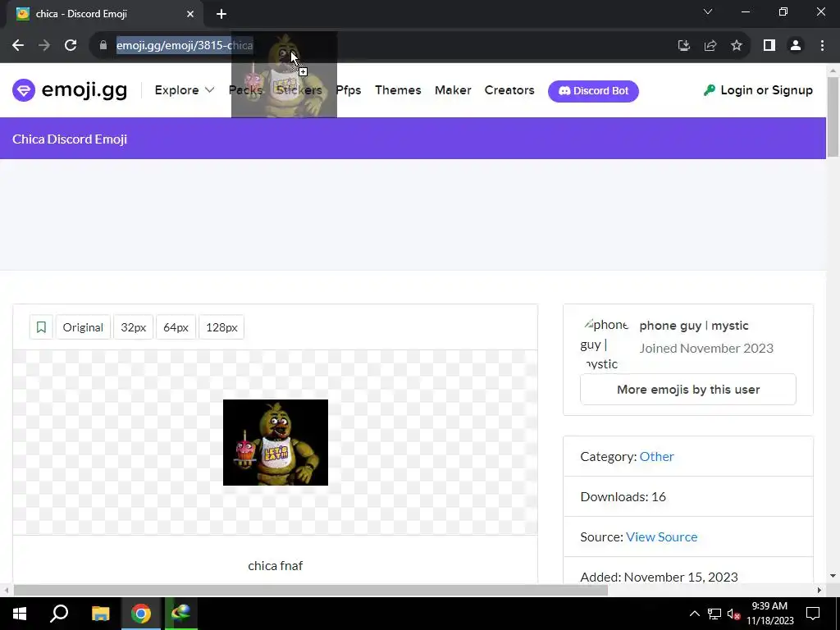
Task: Click the share page icon
Action: [x=710, y=46]
